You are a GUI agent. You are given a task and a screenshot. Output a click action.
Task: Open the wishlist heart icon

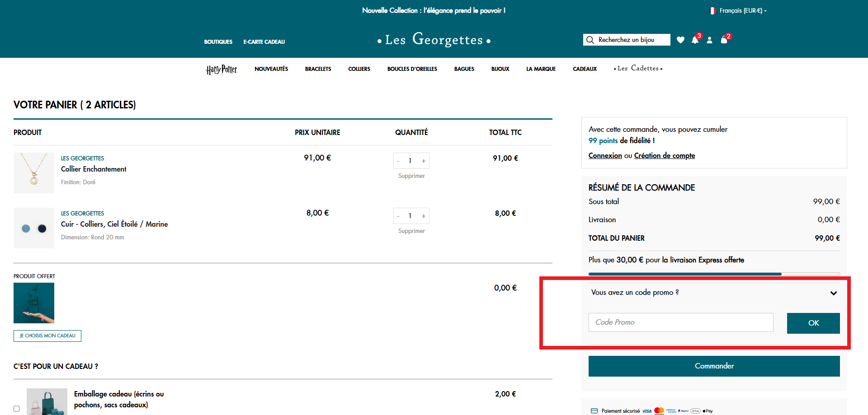coord(680,40)
